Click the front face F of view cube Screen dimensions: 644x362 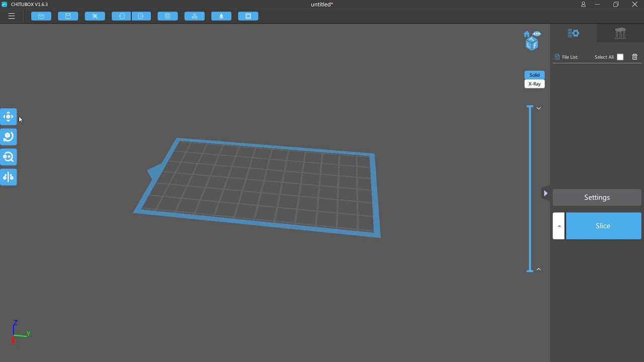click(535, 46)
